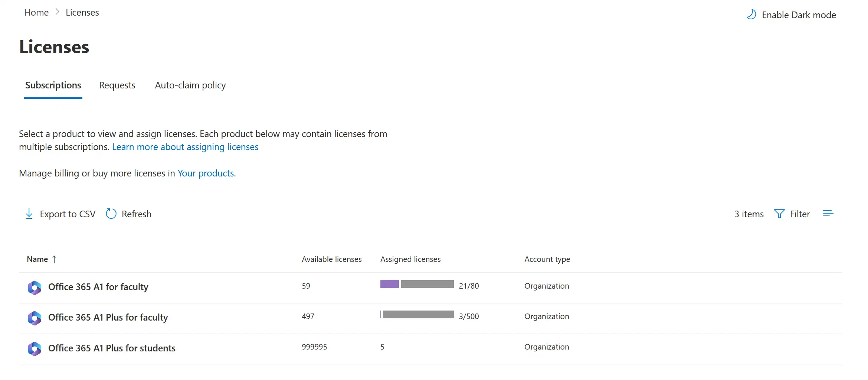Open the list options lines icon
868x380 pixels.
click(828, 214)
